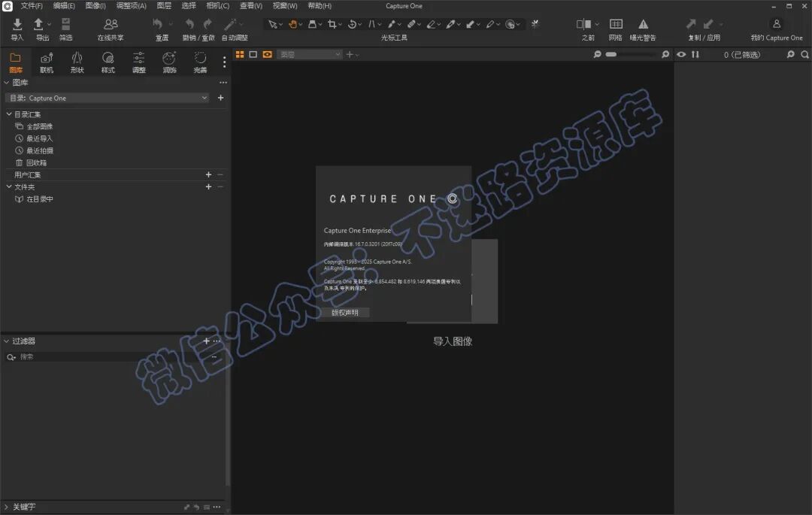
Task: Click the browser thumbnail zoom magnifier
Action: [x=791, y=54]
